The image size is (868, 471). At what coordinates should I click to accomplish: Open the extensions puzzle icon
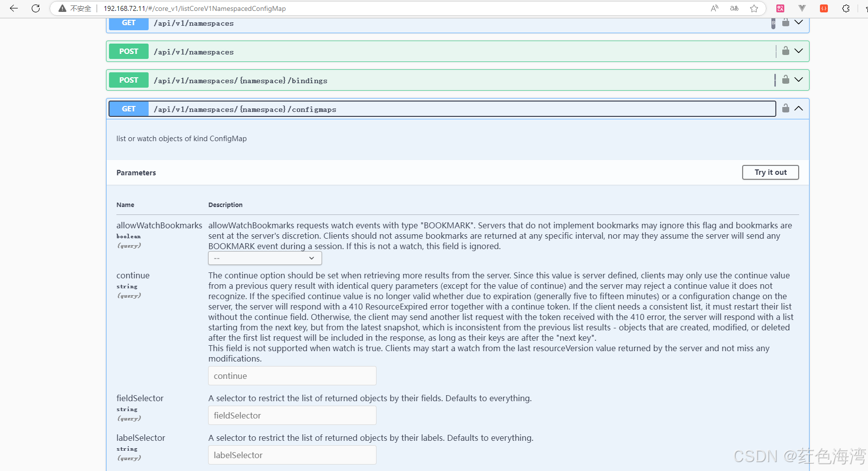point(846,8)
